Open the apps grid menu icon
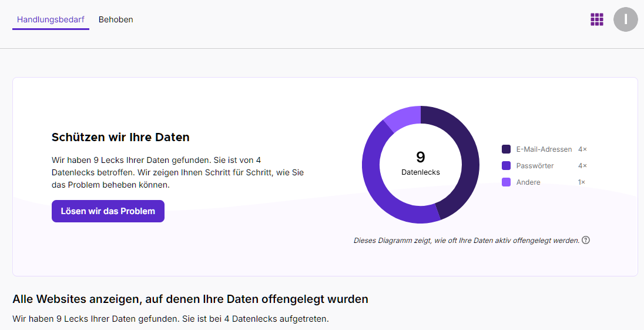 597,19
